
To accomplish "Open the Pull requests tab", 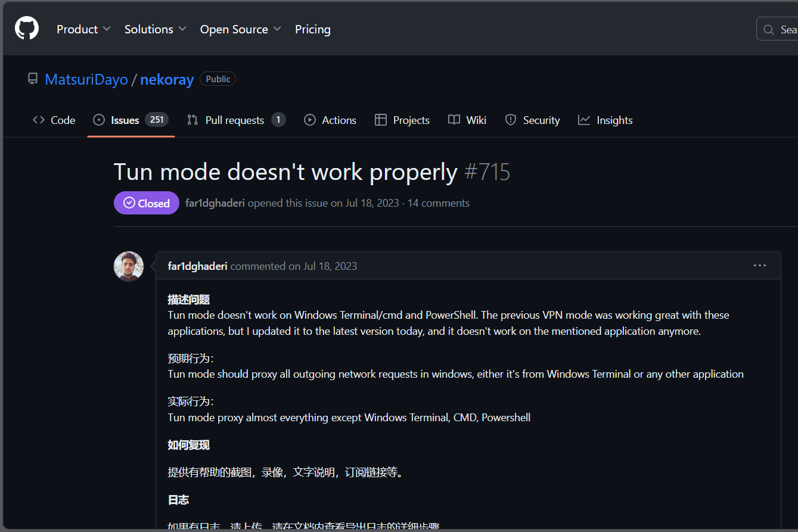I will 236,120.
